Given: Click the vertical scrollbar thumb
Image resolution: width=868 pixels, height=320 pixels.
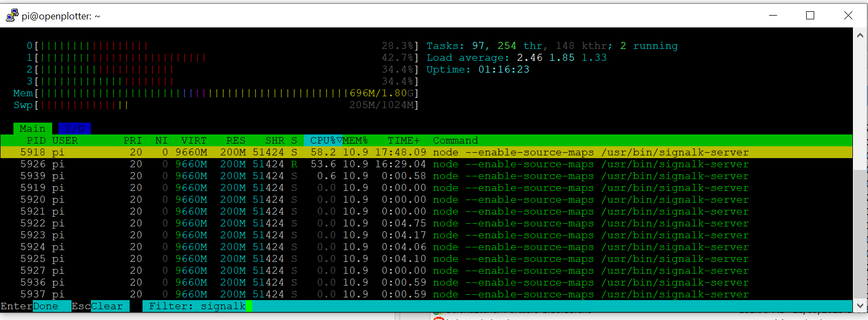Looking at the screenshot, I should (860, 234).
